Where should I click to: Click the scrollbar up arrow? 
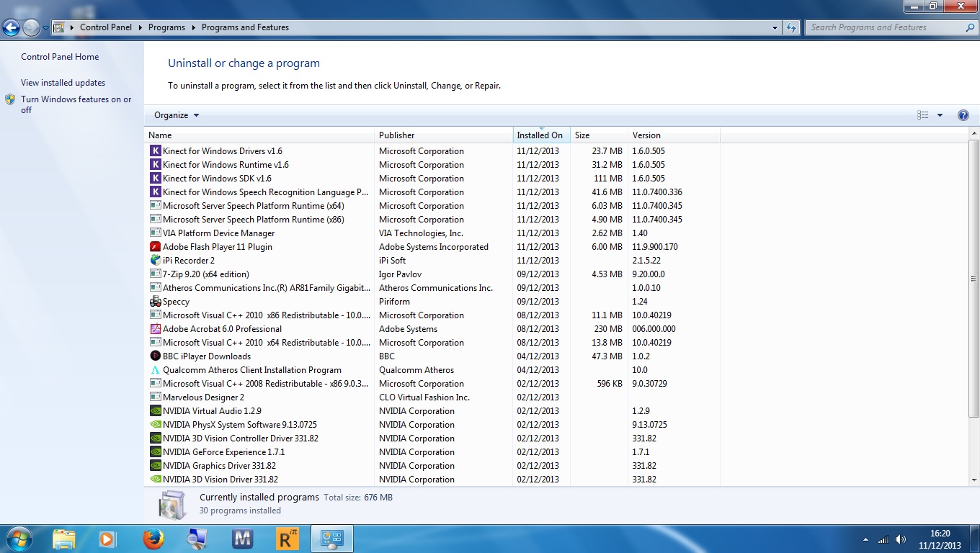[x=974, y=134]
